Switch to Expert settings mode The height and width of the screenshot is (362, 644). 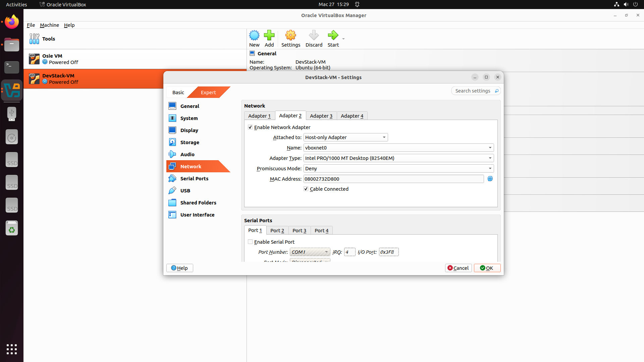pyautogui.click(x=208, y=92)
